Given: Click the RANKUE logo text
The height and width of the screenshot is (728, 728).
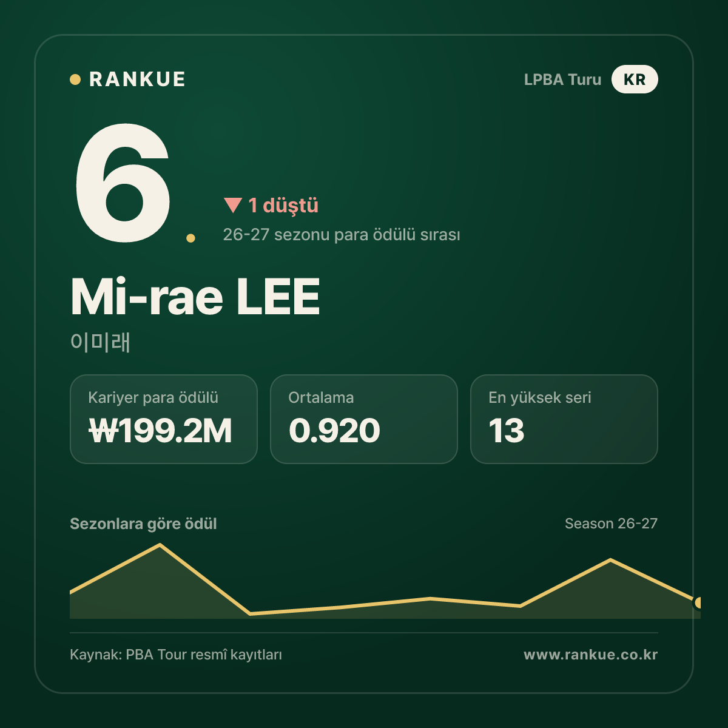Looking at the screenshot, I should point(137,79).
